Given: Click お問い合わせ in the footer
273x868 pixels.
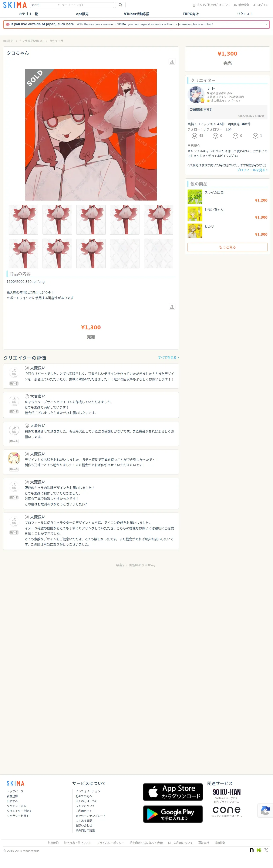Looking at the screenshot, I should click(84, 826).
